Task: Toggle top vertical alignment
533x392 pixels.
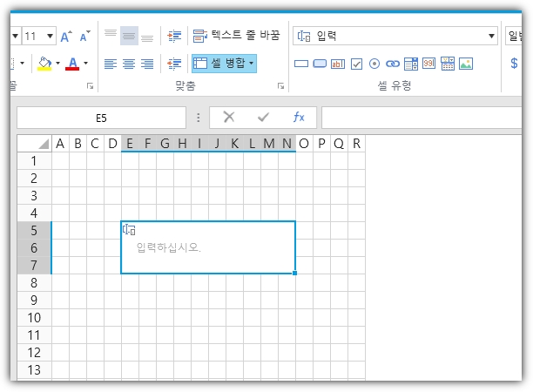Action: click(x=111, y=36)
